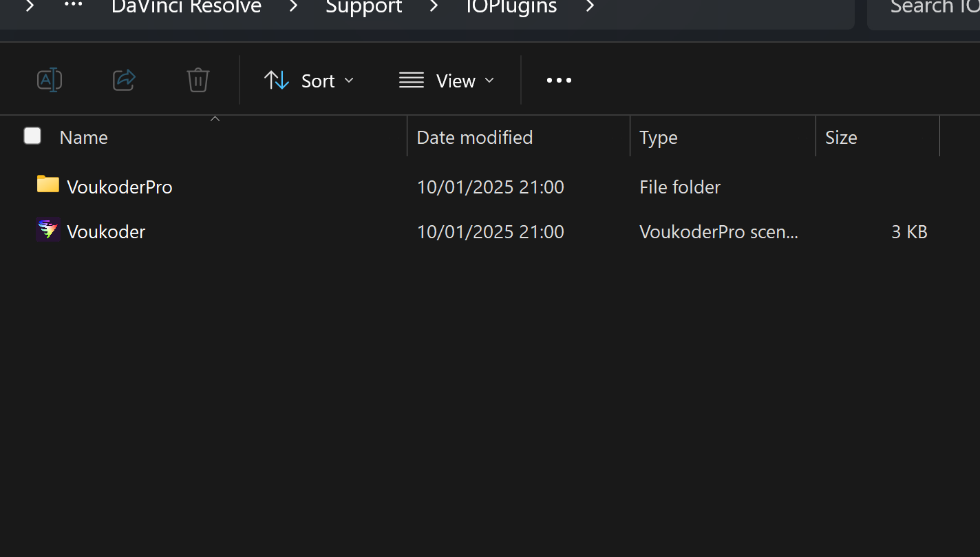This screenshot has height=557, width=980.
Task: Expand the chevron after DaVinci Resolve breadcrumb
Action: point(294,7)
